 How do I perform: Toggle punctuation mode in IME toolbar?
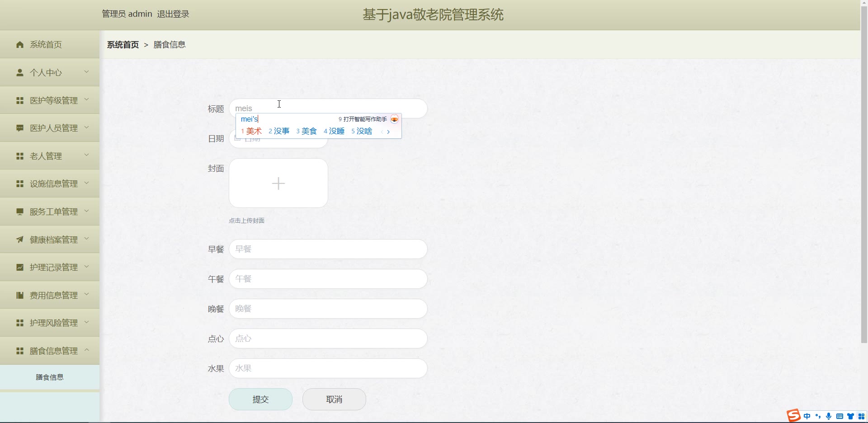click(818, 416)
